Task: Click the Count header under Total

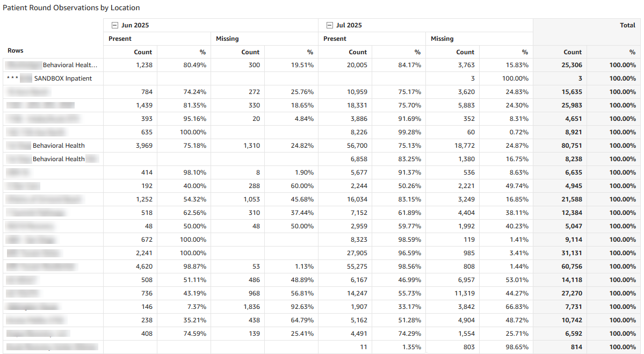Action: coord(573,52)
